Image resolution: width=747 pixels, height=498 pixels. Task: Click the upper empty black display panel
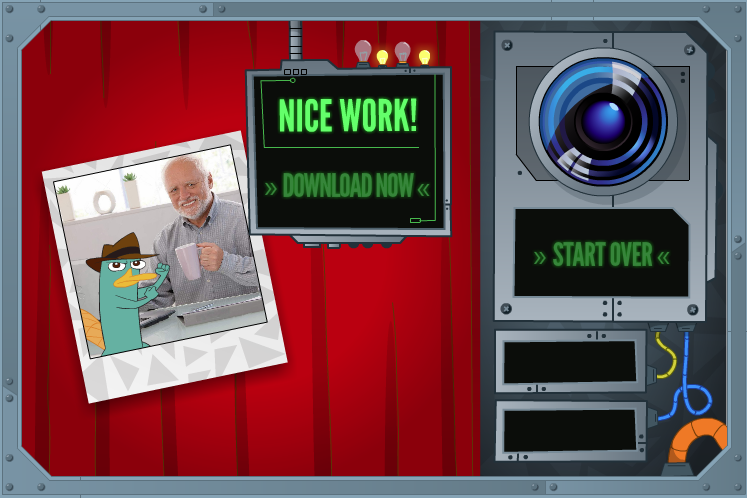coord(570,362)
